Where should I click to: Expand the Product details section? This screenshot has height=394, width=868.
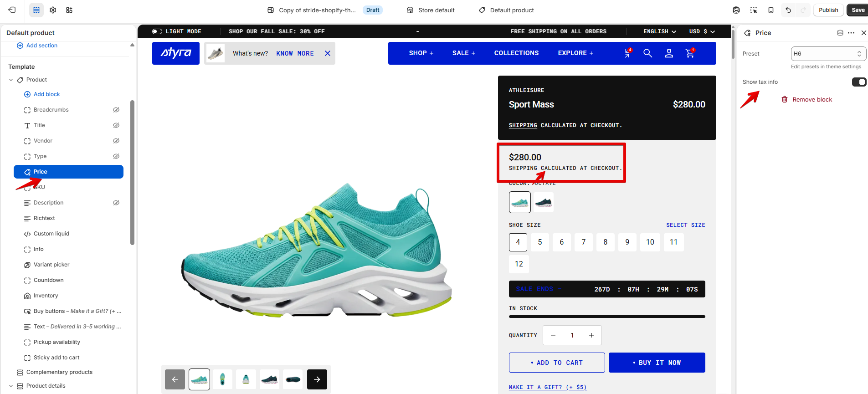point(11,386)
